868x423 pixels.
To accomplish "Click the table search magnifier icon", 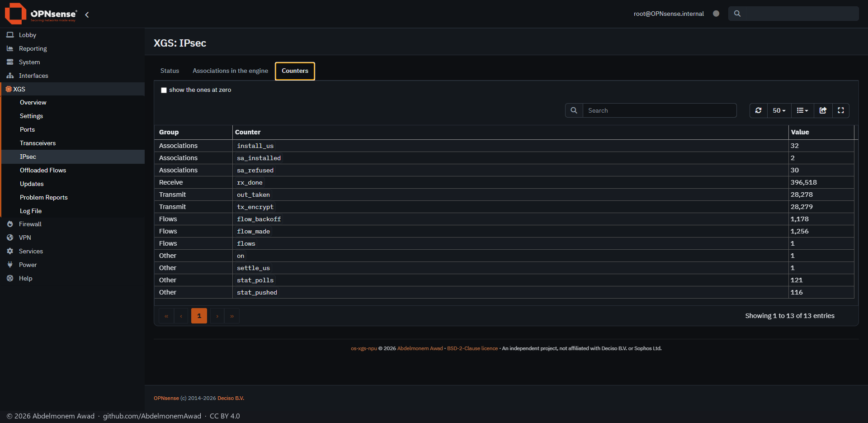I will click(x=574, y=110).
